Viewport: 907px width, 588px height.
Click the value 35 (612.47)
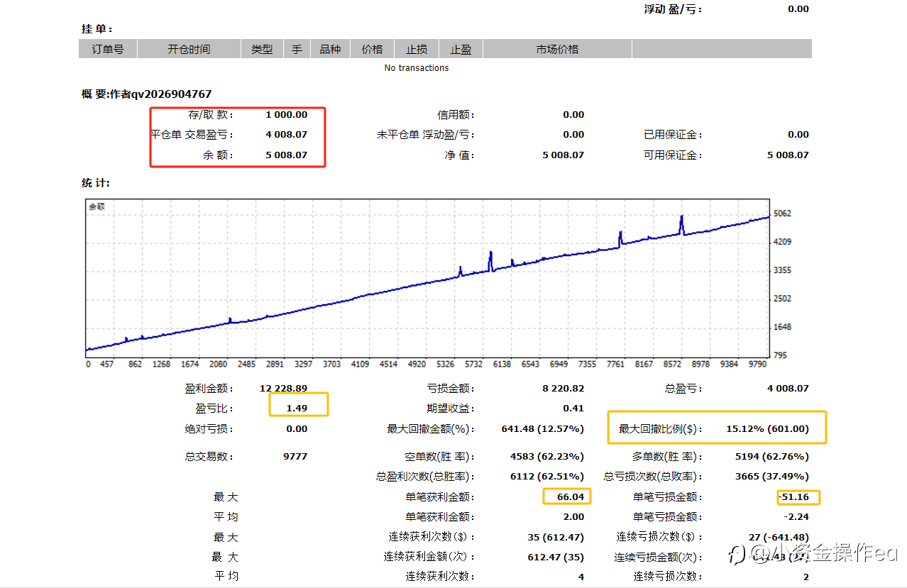click(x=556, y=537)
